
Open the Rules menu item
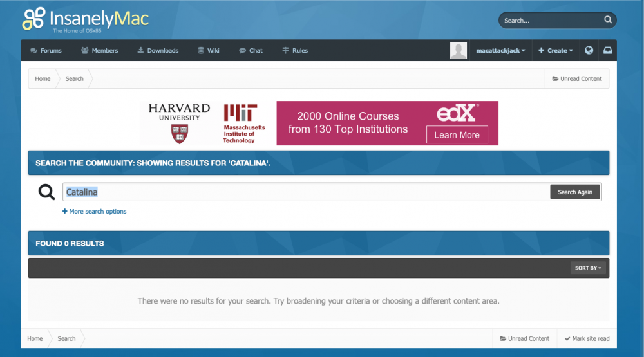click(296, 50)
